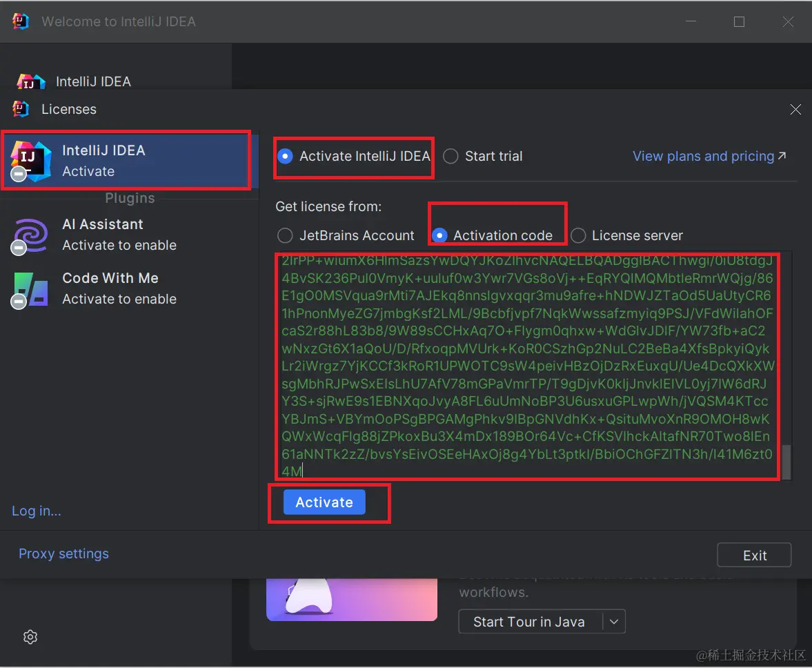
Task: Click the onboarding tour illustration thumbnail
Action: [x=352, y=600]
